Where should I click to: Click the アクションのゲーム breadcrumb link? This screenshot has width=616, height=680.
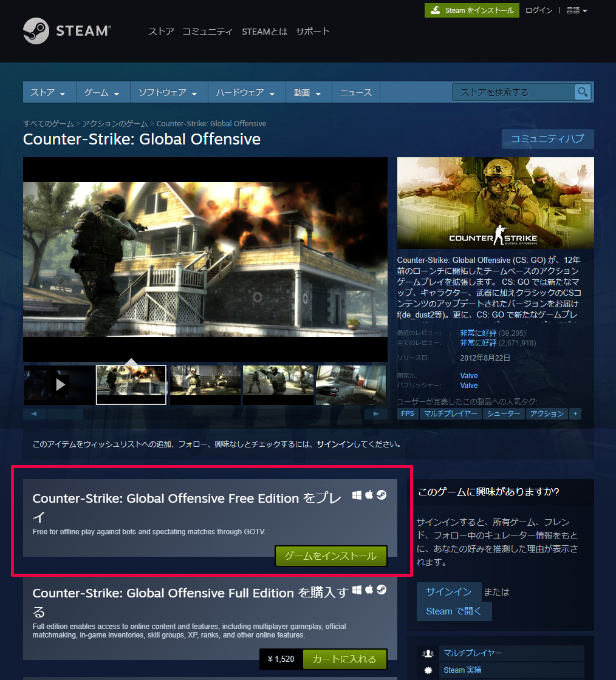pyautogui.click(x=115, y=124)
